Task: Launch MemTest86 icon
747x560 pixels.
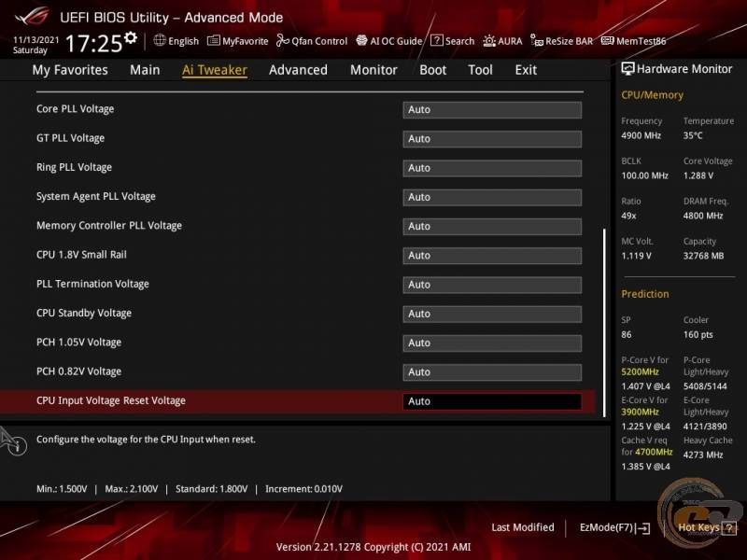Action: (608, 41)
